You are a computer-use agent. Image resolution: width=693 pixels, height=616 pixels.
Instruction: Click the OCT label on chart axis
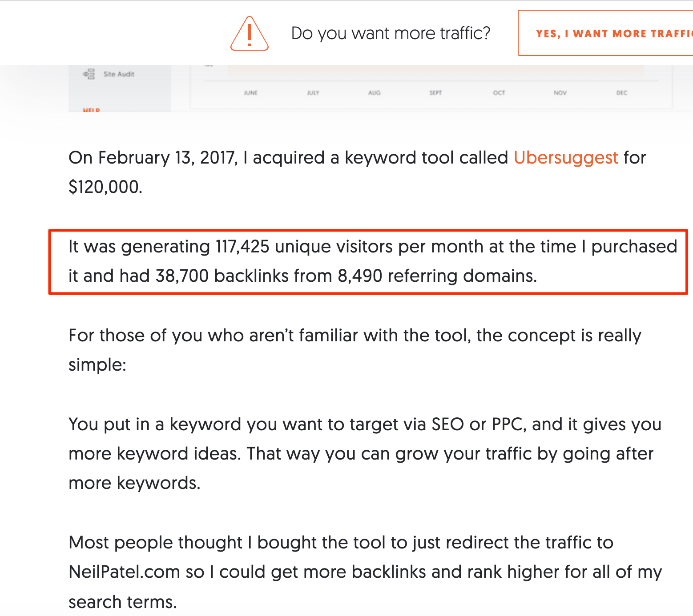pos(499,93)
